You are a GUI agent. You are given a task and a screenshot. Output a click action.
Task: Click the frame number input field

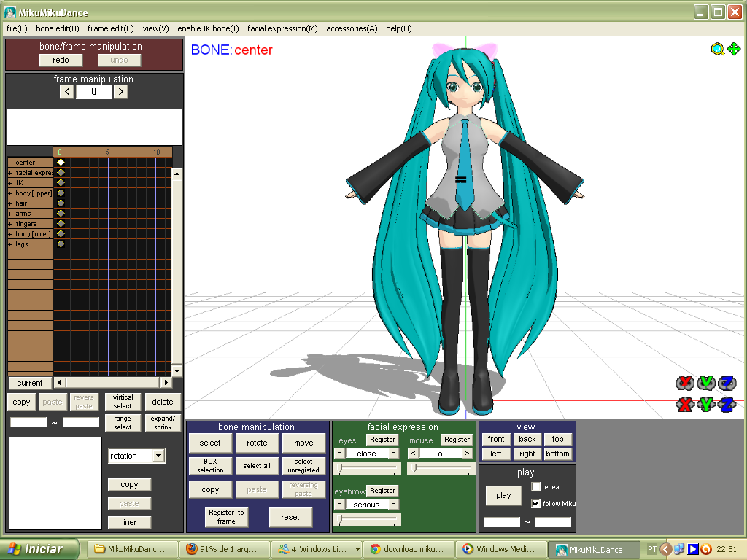click(94, 91)
